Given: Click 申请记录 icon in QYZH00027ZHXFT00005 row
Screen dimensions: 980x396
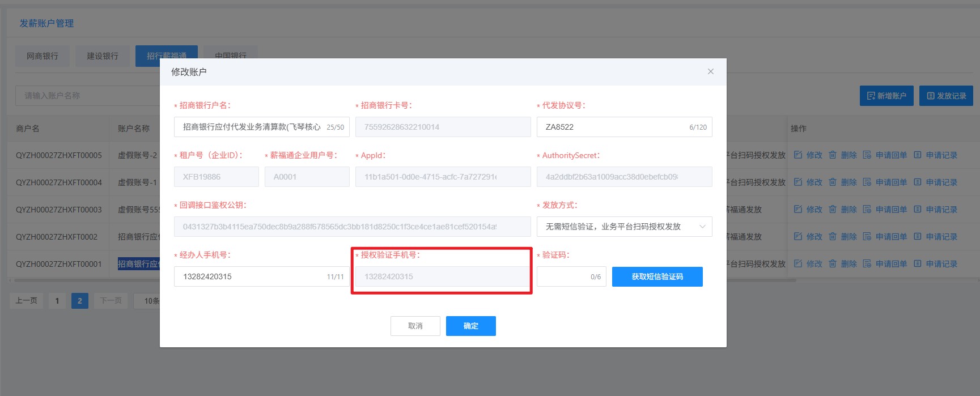Looking at the screenshot, I should (x=917, y=155).
